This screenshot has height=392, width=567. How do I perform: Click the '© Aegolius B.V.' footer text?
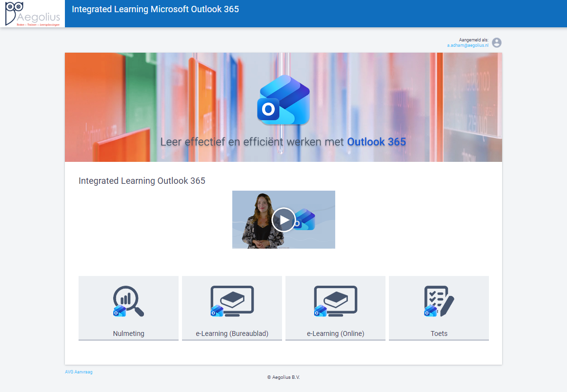(283, 377)
